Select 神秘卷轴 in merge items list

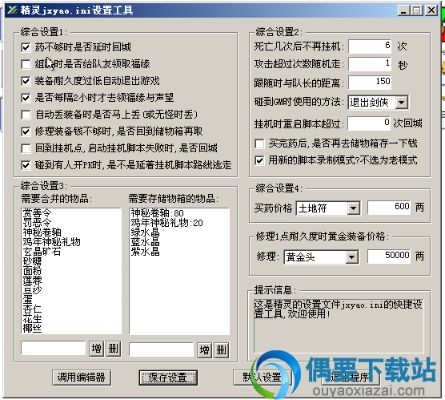tap(42, 232)
